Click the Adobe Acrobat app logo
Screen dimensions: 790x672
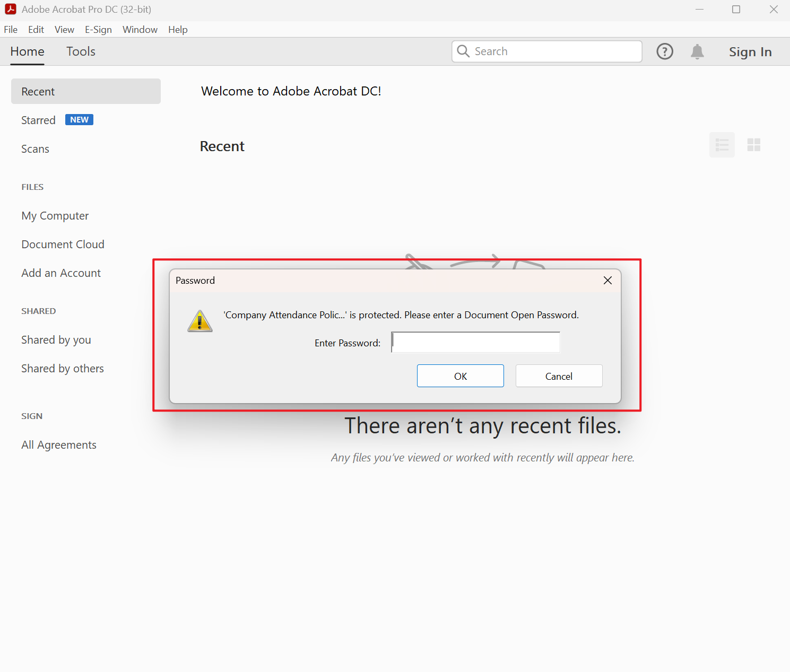pos(11,9)
